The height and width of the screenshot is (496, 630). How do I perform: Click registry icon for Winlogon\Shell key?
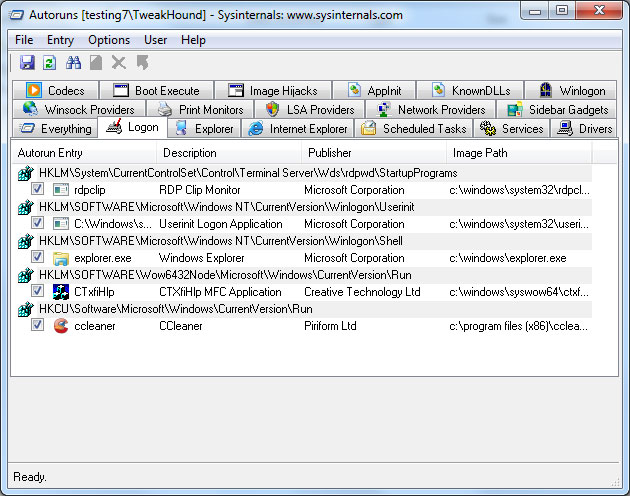point(25,241)
